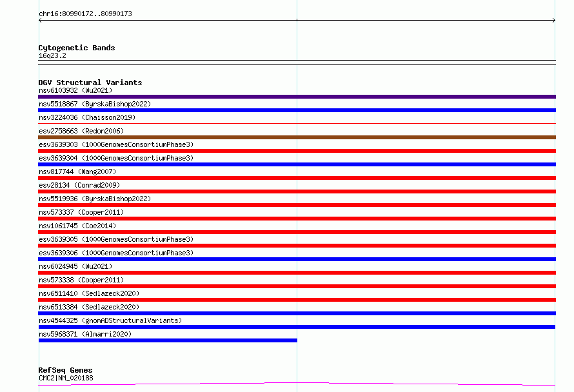Click the blue bar under esv3639304

coord(297,164)
